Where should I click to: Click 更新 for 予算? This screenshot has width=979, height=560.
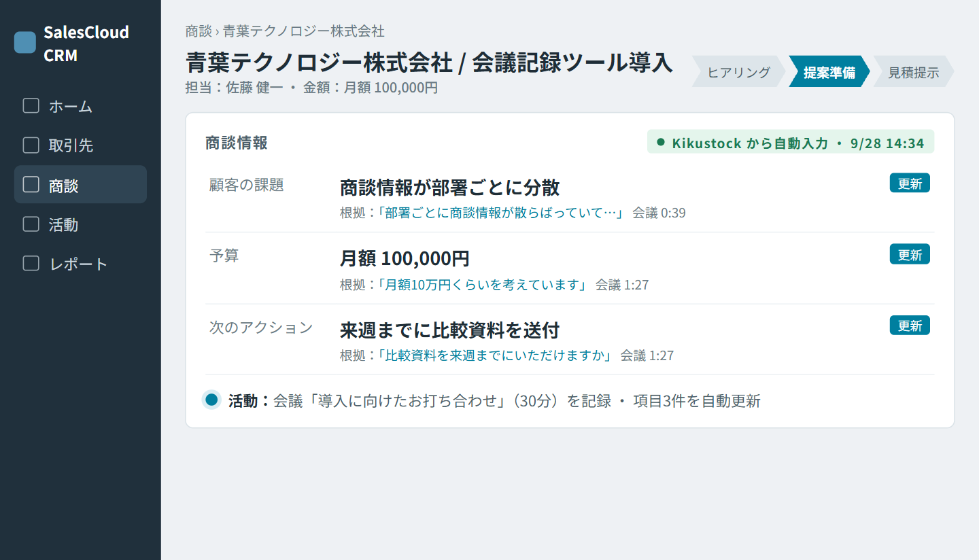pos(910,255)
